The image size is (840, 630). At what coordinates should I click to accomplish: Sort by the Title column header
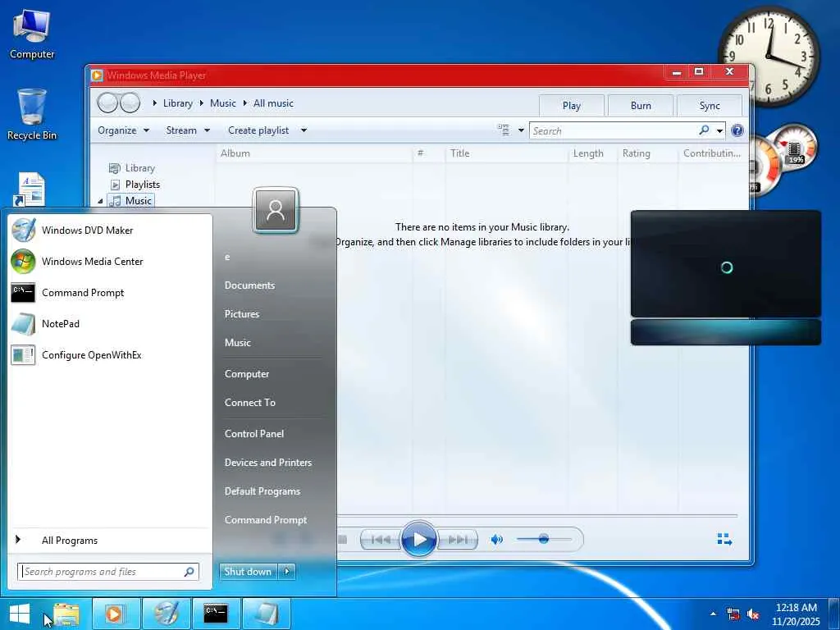506,153
